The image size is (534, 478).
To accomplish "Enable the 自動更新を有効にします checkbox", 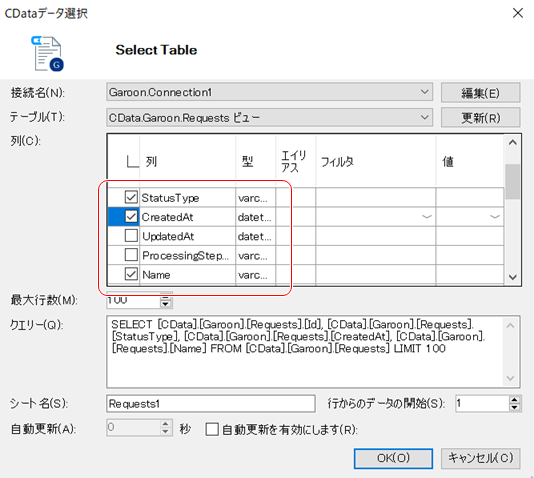I will 212,429.
